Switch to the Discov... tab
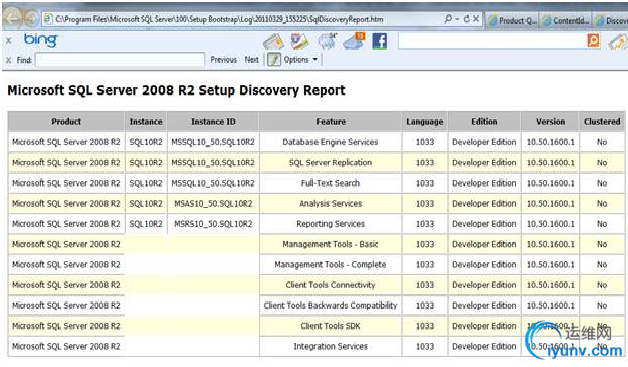 [611, 20]
